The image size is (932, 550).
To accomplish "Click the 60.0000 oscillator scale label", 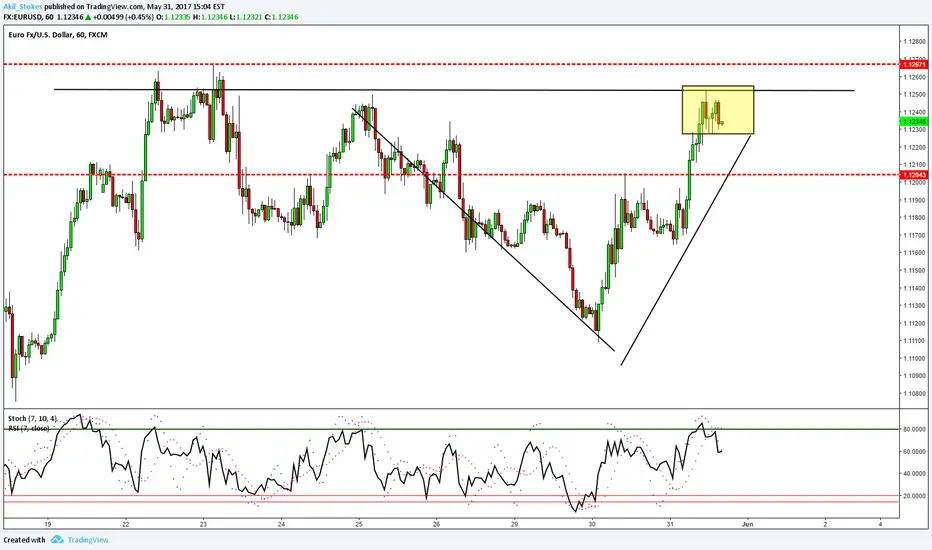I will coord(914,452).
